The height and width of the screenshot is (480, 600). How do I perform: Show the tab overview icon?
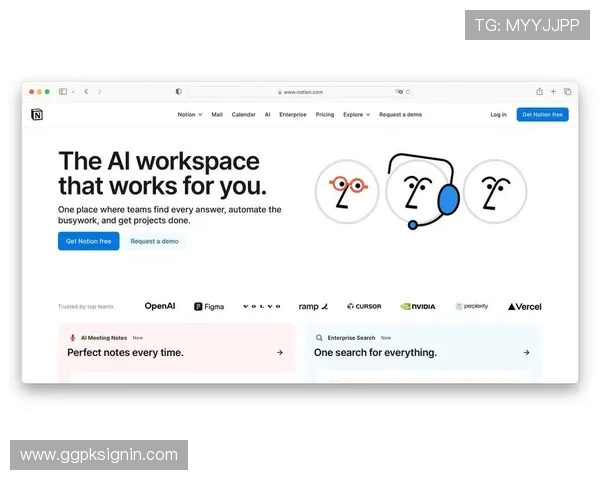pyautogui.click(x=567, y=91)
